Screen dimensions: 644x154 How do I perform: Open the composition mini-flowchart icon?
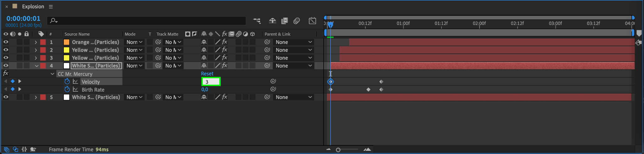[x=257, y=21]
